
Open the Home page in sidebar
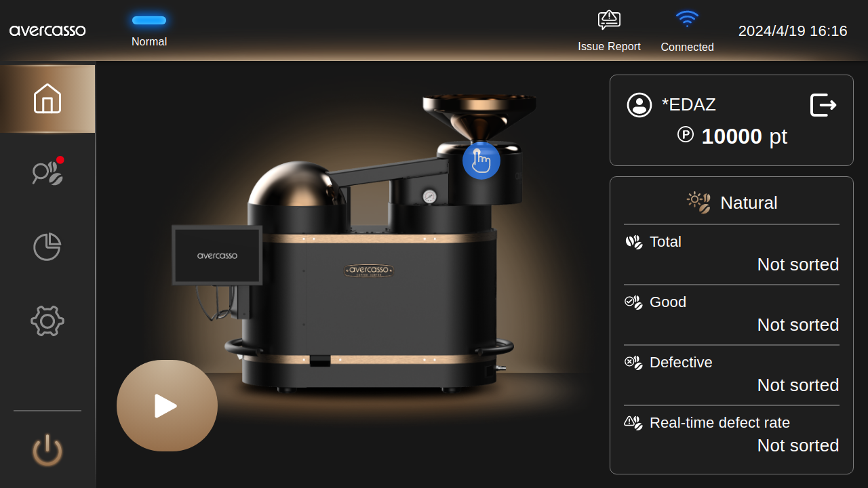[47, 99]
